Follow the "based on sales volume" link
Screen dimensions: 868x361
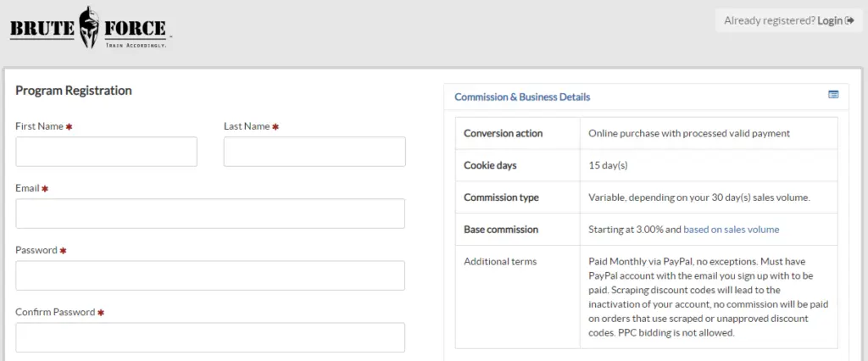(x=731, y=230)
